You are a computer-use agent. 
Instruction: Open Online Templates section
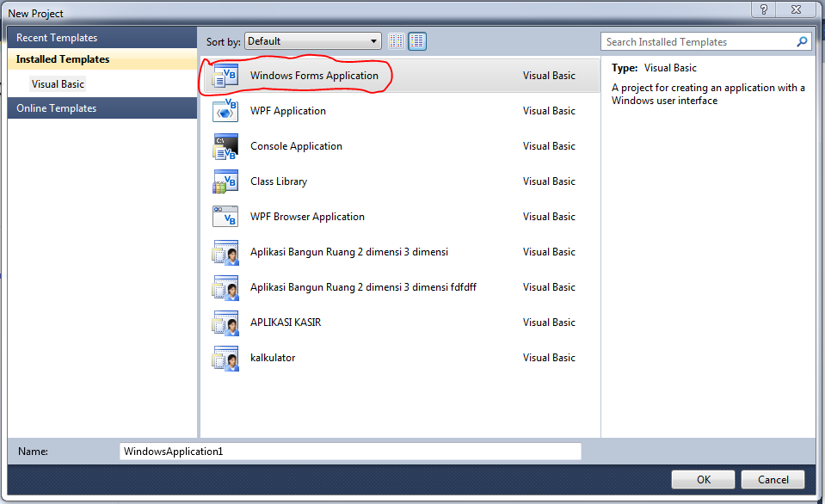point(102,108)
